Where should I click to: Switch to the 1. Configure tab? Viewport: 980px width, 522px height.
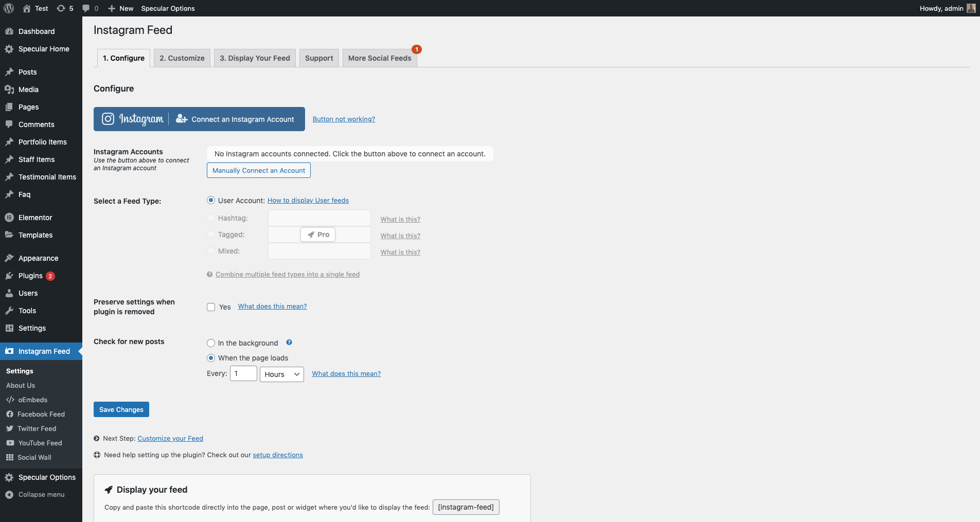pyautogui.click(x=123, y=58)
